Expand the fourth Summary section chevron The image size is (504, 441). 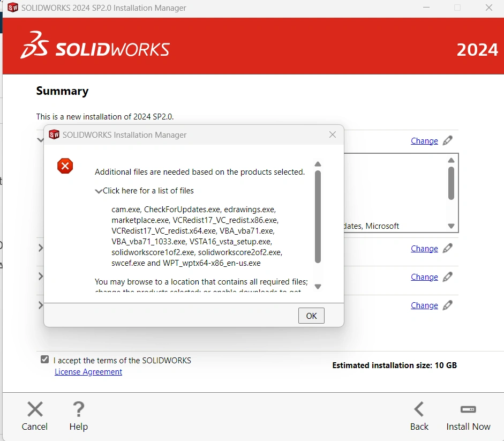click(41, 305)
